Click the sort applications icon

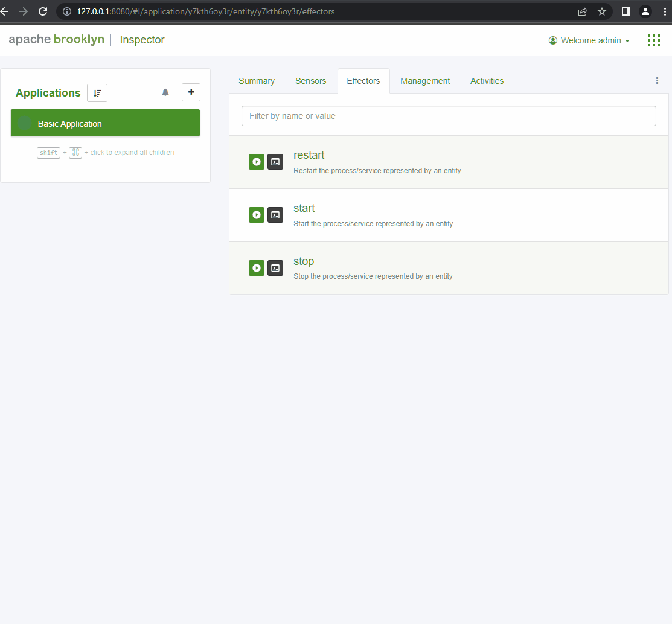pyautogui.click(x=97, y=93)
